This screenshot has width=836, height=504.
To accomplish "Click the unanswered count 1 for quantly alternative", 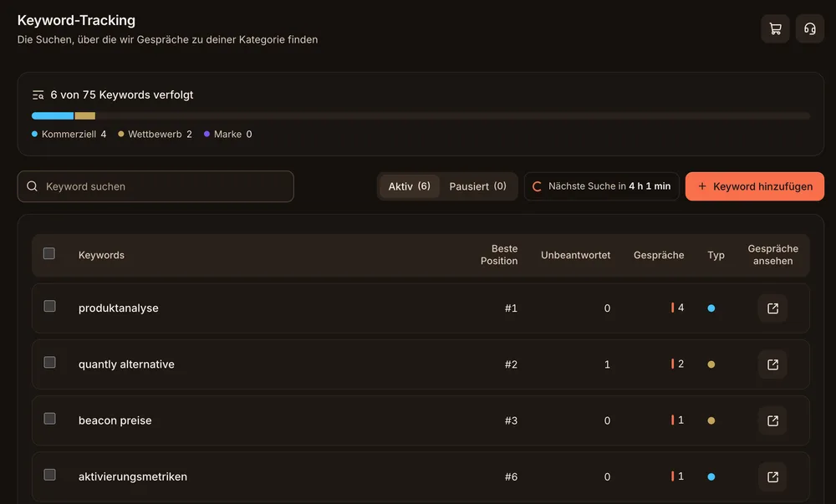I will 607,364.
